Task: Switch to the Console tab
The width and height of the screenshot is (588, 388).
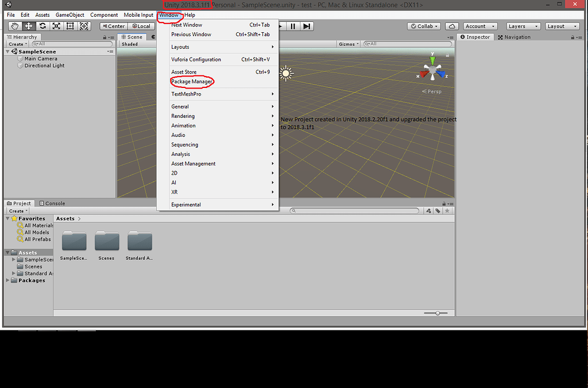Action: (52, 203)
